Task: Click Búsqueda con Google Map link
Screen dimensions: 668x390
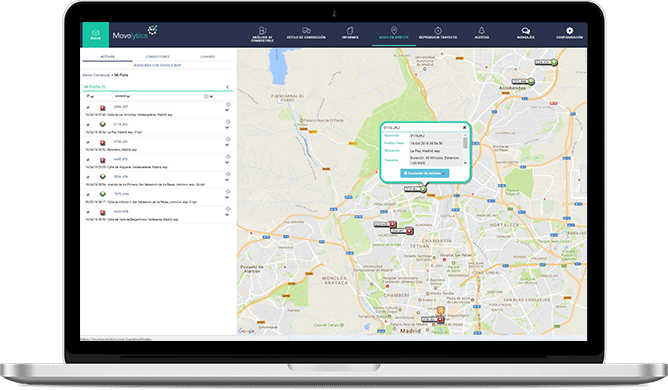Action: coord(158,65)
